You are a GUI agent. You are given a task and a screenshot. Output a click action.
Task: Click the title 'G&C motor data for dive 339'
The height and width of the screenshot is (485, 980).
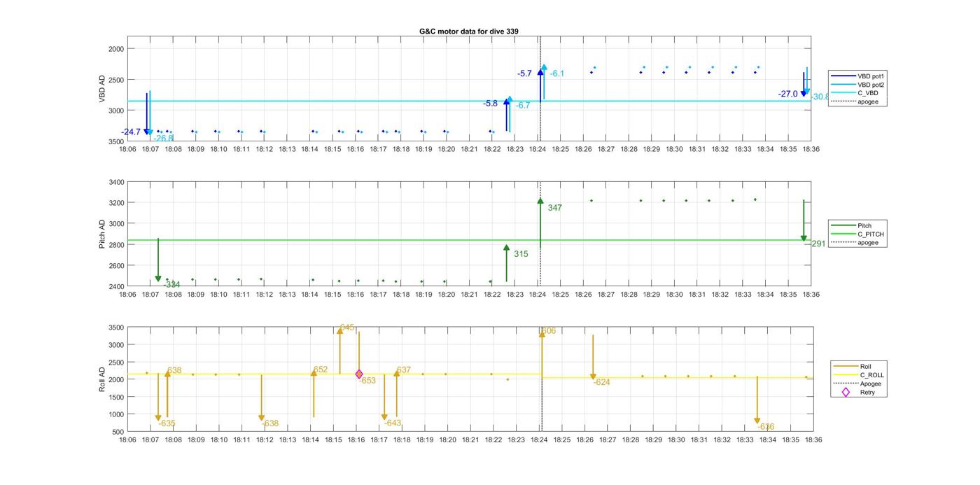coord(468,31)
